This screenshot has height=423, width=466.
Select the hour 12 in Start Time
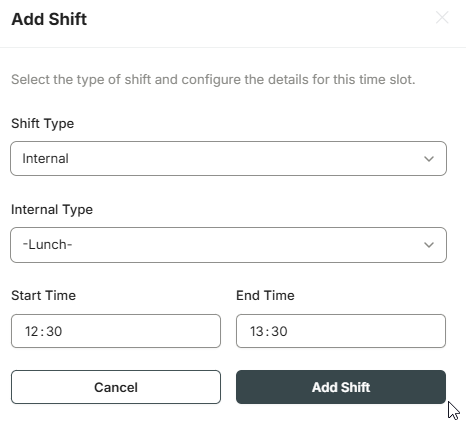click(32, 331)
